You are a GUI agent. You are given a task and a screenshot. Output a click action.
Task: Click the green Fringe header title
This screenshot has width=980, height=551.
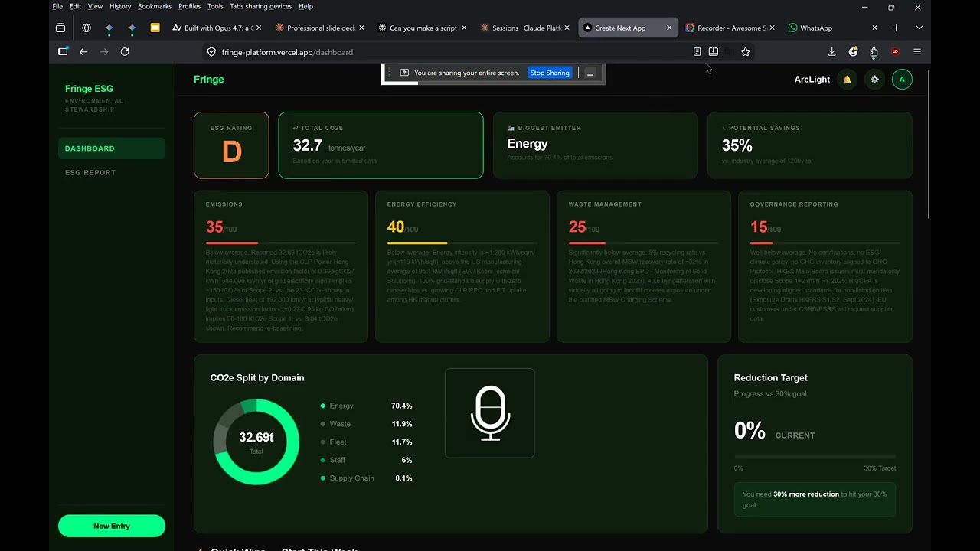point(209,80)
